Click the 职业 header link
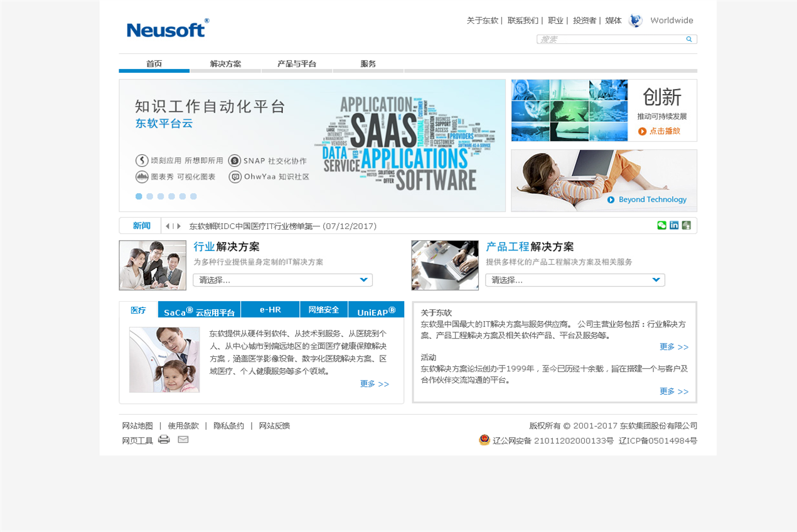This screenshot has height=532, width=797. [x=555, y=21]
